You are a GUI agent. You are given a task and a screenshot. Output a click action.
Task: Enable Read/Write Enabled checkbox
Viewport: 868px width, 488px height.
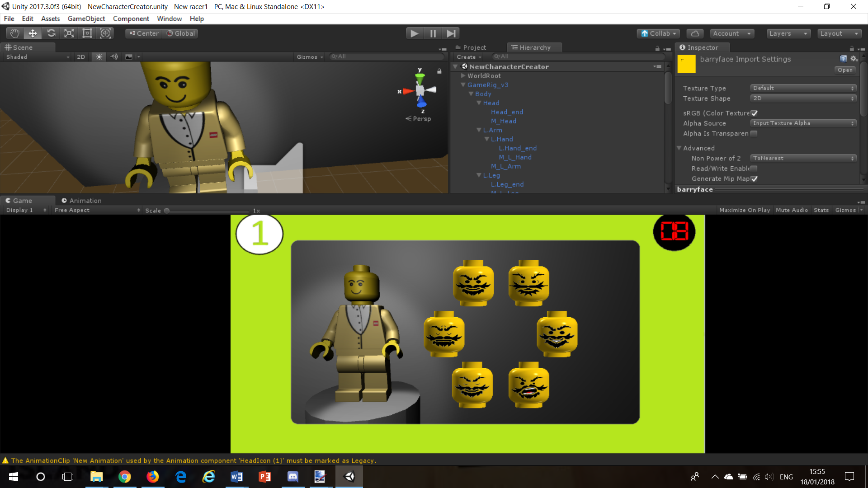[754, 169]
